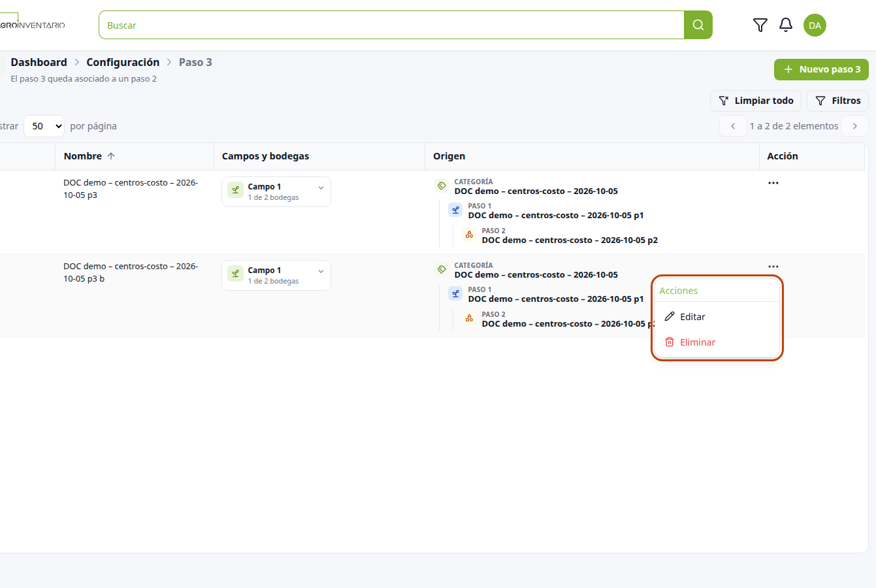This screenshot has width=876, height=588.
Task: Open notifications bell icon
Action: point(786,25)
